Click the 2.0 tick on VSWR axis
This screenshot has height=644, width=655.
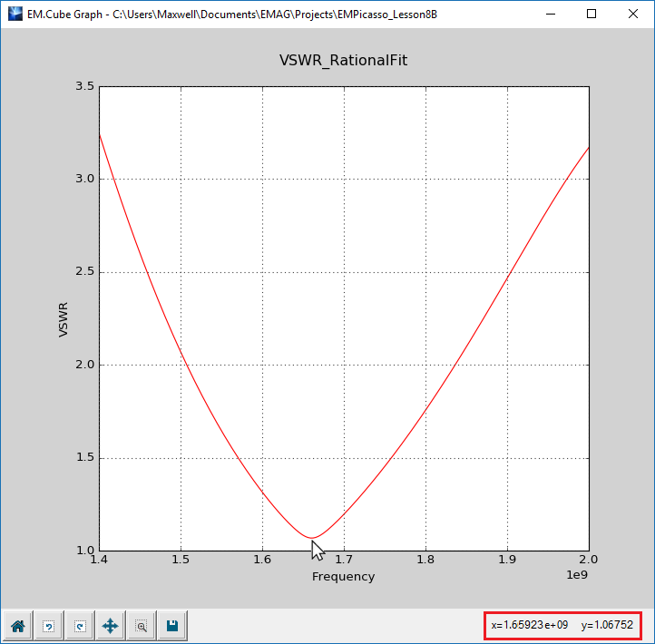84,365
